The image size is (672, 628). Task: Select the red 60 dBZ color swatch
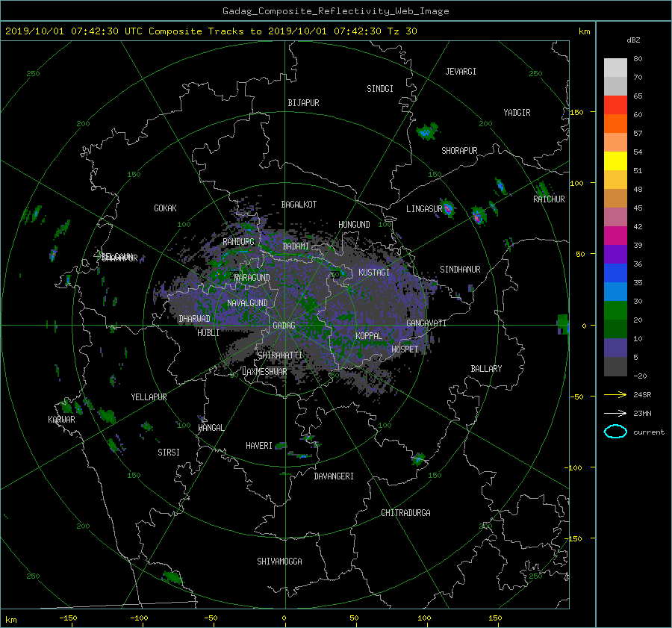coord(615,105)
